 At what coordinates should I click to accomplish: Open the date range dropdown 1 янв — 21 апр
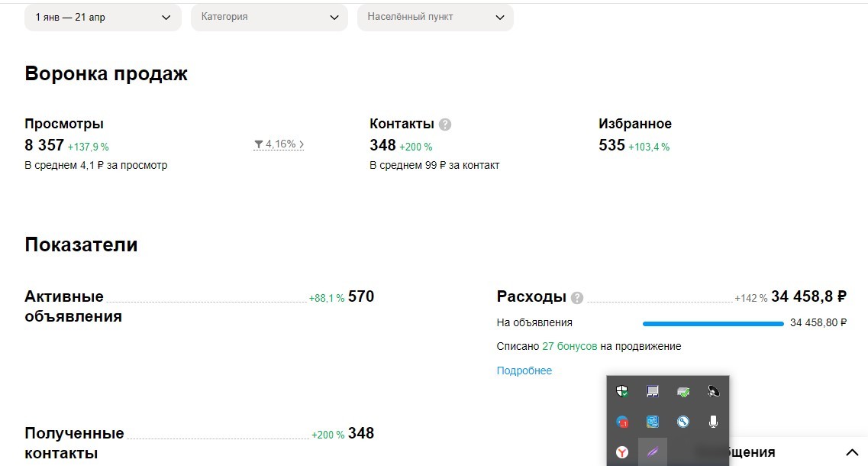point(103,17)
